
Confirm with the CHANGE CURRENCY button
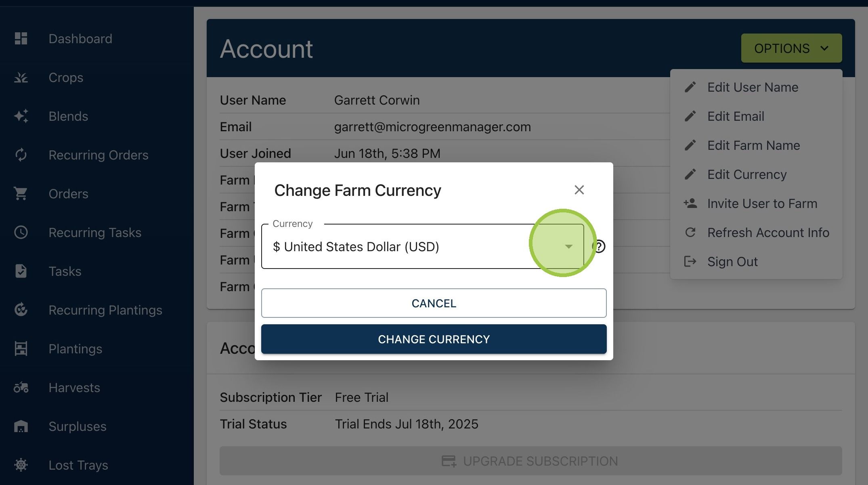(x=434, y=339)
